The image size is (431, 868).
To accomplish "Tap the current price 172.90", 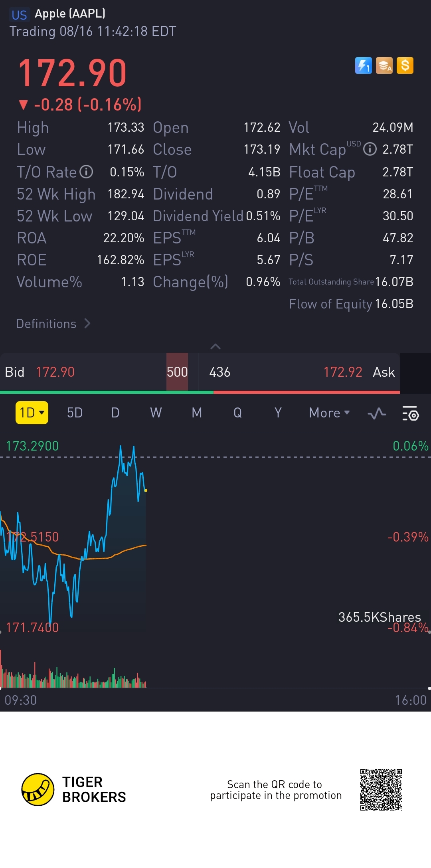I will coord(72,73).
